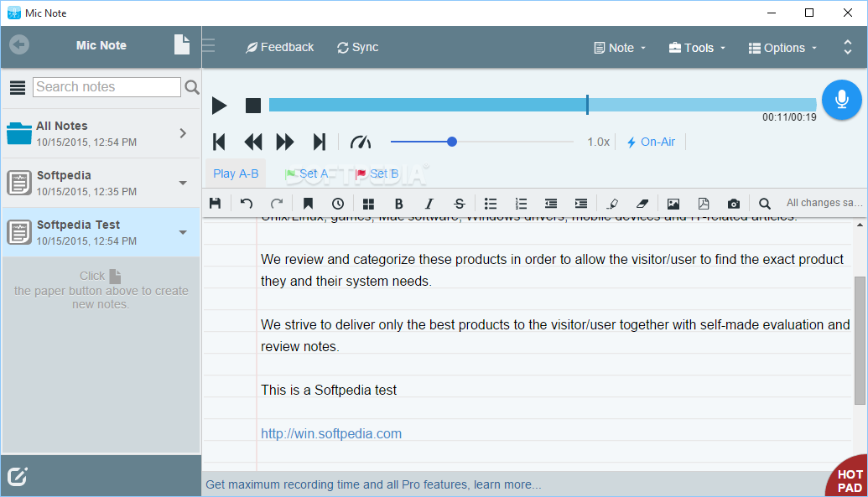Expand the All Notes folder chevron
The image size is (868, 497).
[183, 133]
